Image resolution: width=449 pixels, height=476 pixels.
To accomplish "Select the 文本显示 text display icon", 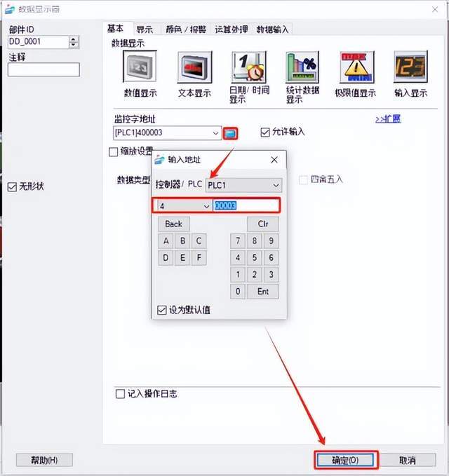I will pyautogui.click(x=194, y=67).
